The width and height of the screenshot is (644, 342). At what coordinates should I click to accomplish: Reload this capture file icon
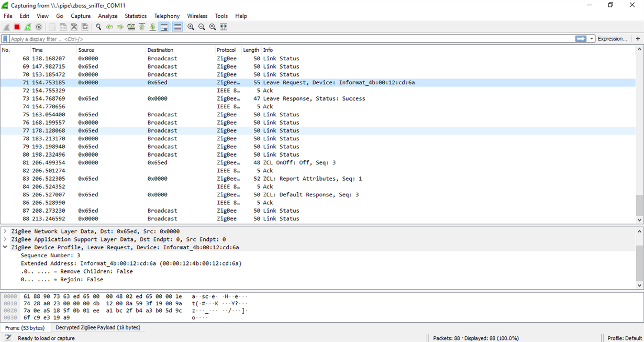[x=85, y=27]
